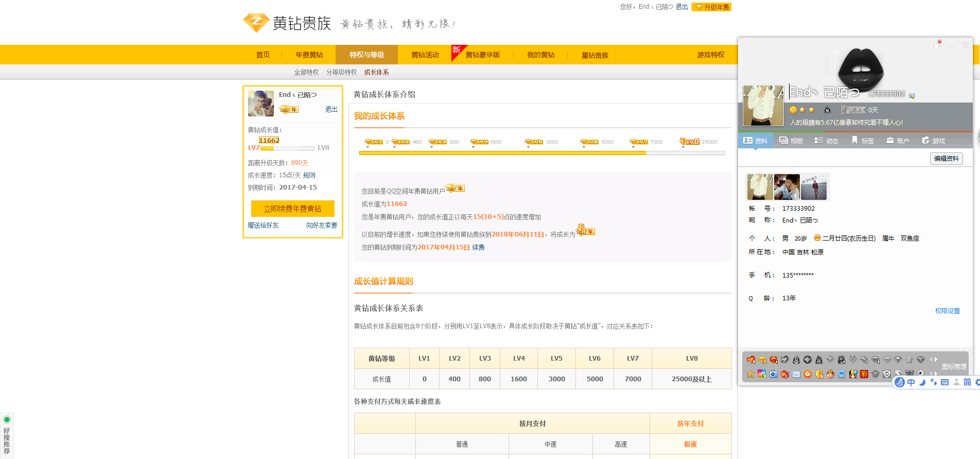Open the colorful APP icon

762,374
